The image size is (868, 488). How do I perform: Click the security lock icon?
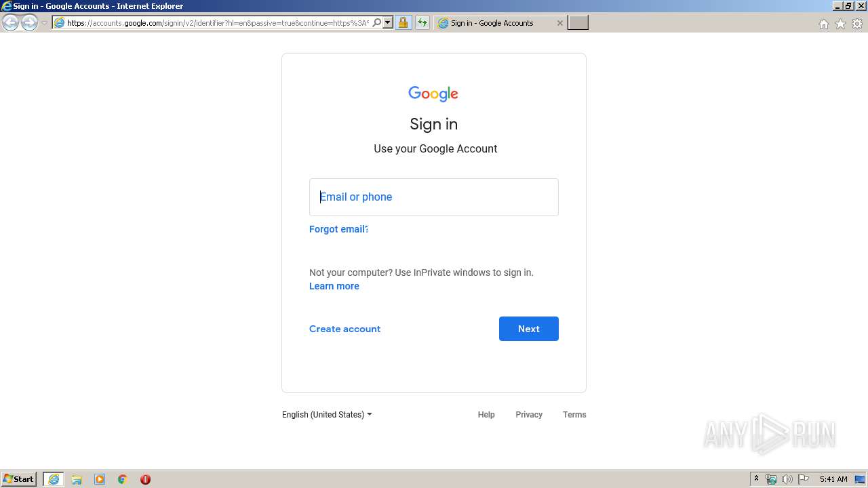(403, 23)
